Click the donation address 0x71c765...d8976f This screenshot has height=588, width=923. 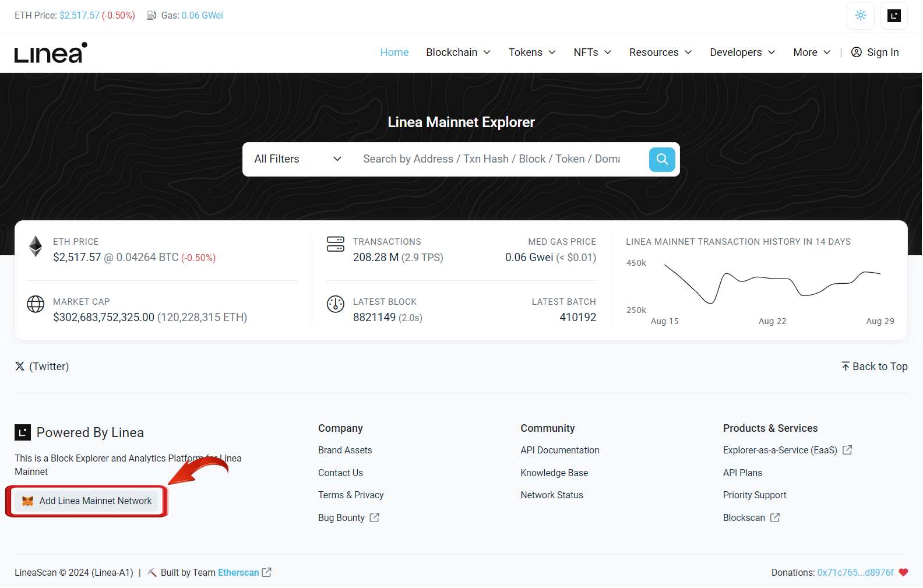[x=855, y=572]
